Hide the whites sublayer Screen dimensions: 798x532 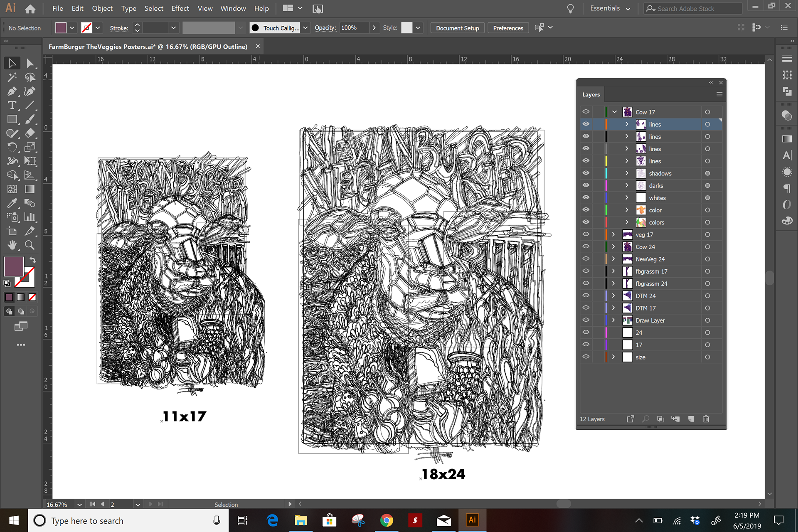click(x=586, y=197)
